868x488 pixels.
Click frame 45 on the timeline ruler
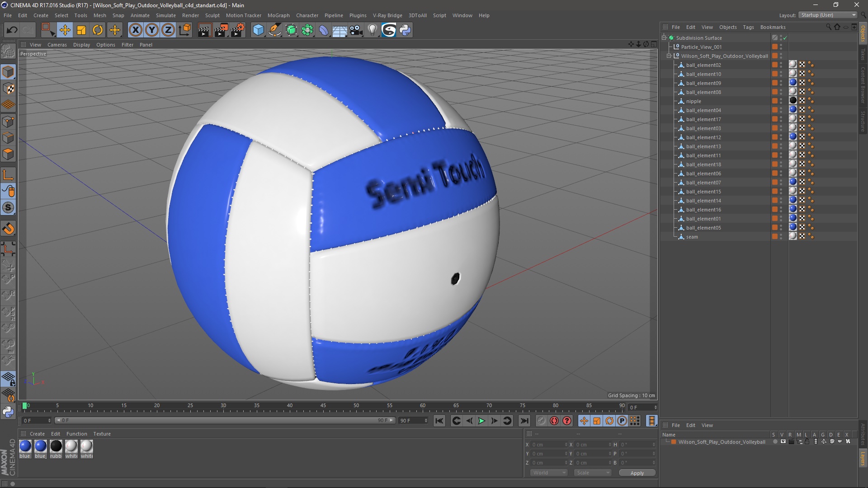click(323, 406)
